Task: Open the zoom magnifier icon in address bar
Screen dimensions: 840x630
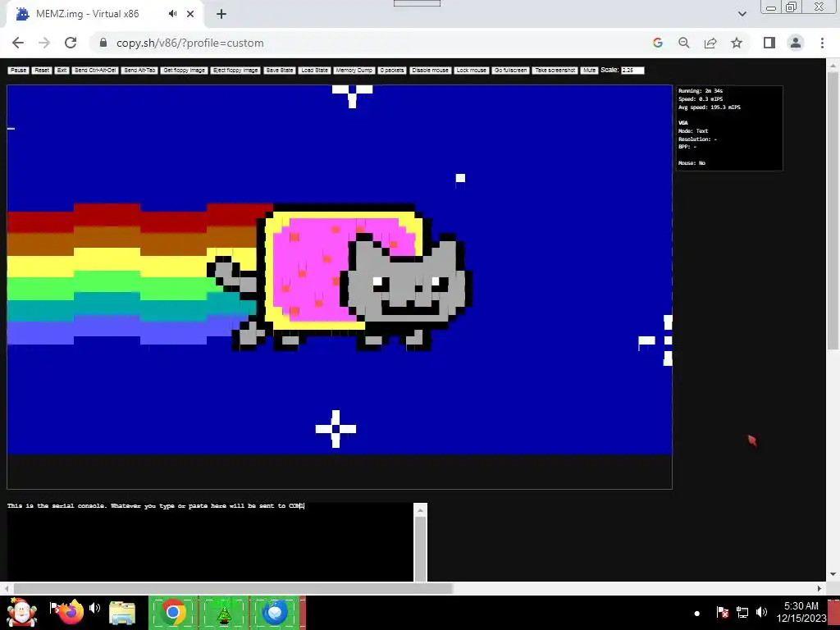Action: pyautogui.click(x=683, y=43)
